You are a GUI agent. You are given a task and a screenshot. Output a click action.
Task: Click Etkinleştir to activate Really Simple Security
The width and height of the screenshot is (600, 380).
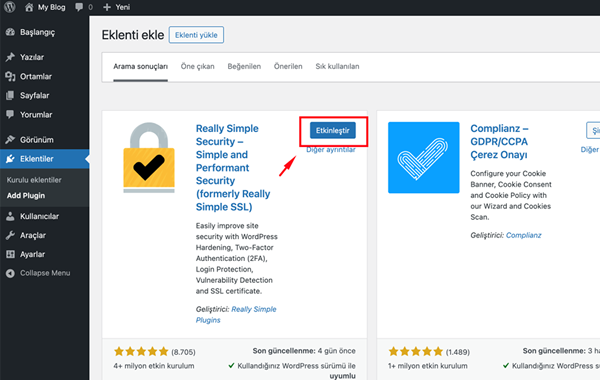point(333,130)
